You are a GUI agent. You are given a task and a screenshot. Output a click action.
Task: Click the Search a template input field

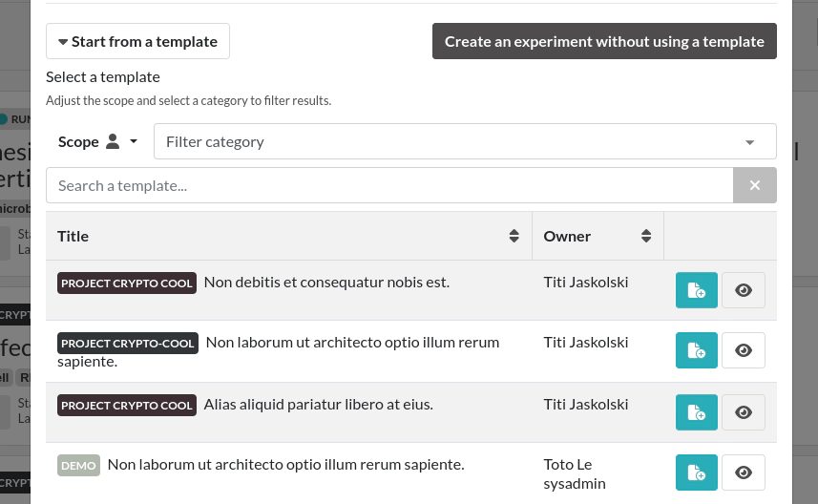tap(388, 185)
